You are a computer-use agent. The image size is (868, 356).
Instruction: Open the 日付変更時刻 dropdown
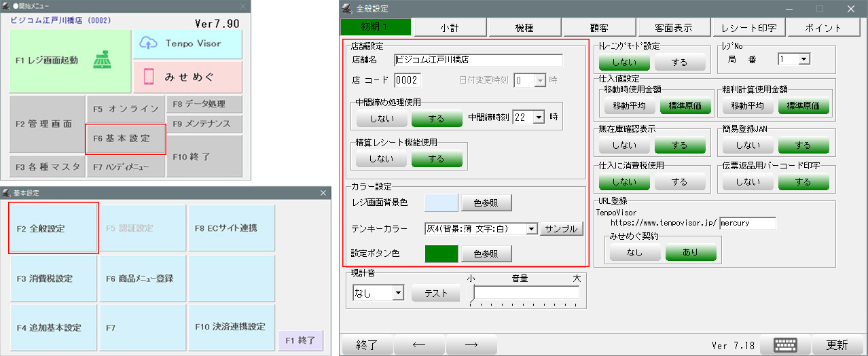[x=539, y=80]
